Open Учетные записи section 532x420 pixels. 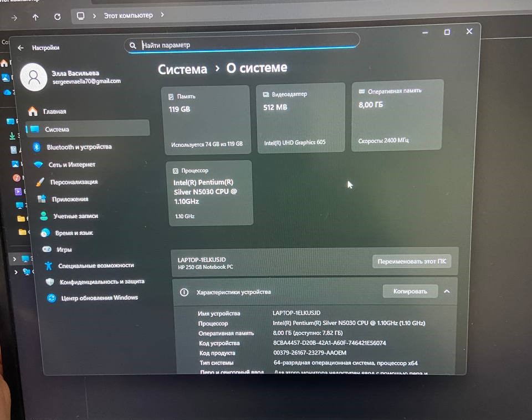click(75, 216)
